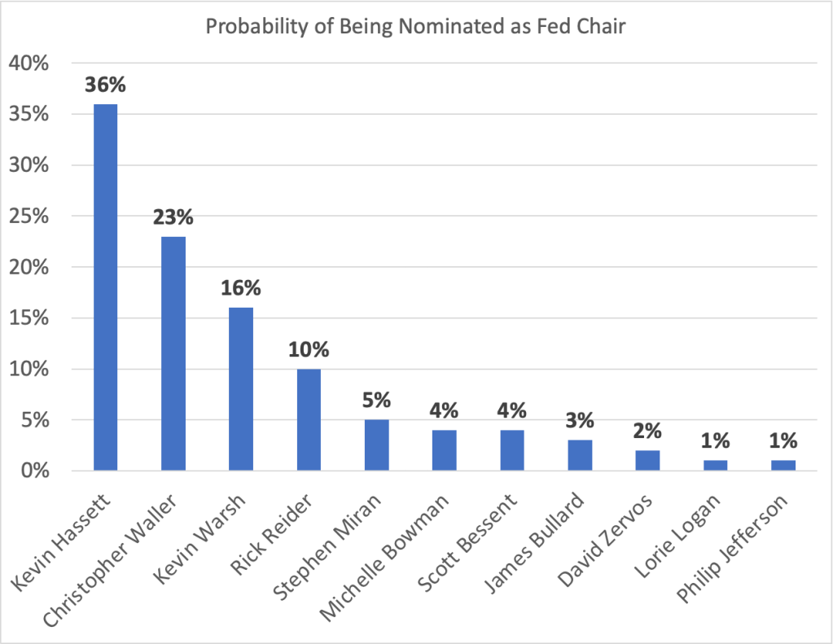
Task: Select the 23% data label
Action: pyautogui.click(x=173, y=218)
